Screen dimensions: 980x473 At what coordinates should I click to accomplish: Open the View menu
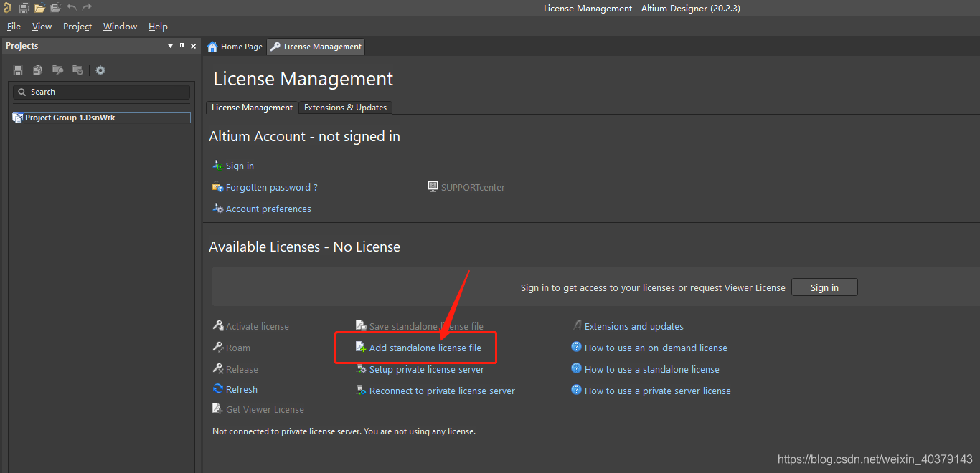(x=42, y=27)
